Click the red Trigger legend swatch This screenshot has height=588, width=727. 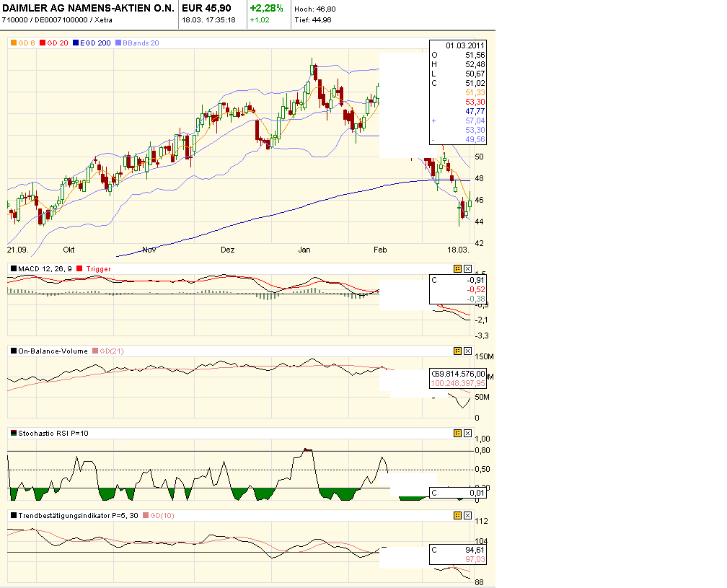79,268
